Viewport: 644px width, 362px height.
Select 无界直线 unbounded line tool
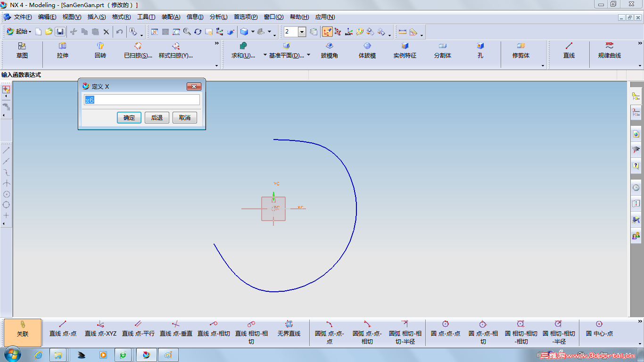289,329
